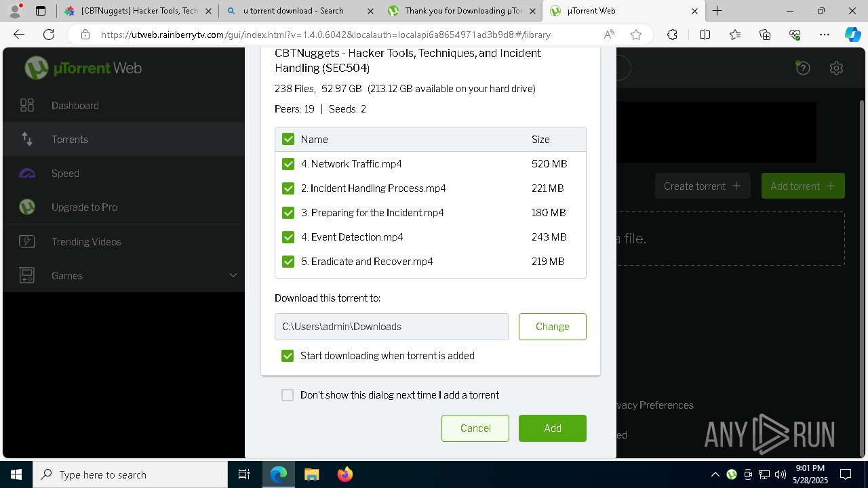Open browser extensions icon
The height and width of the screenshot is (488, 868).
coord(672,35)
